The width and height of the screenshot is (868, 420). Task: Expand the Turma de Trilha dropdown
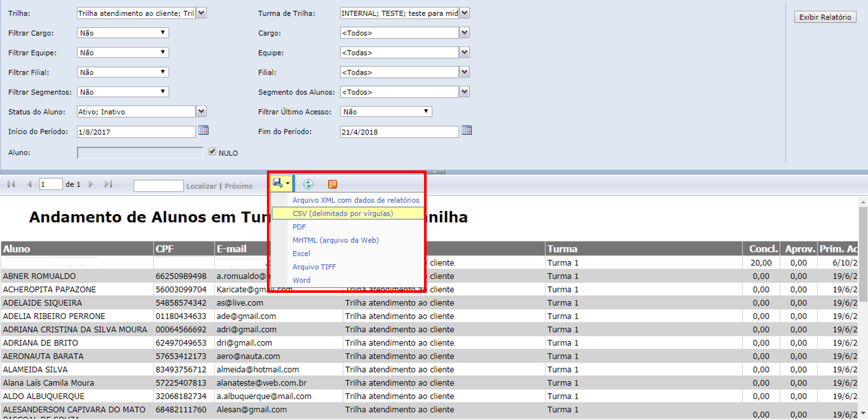coord(464,13)
